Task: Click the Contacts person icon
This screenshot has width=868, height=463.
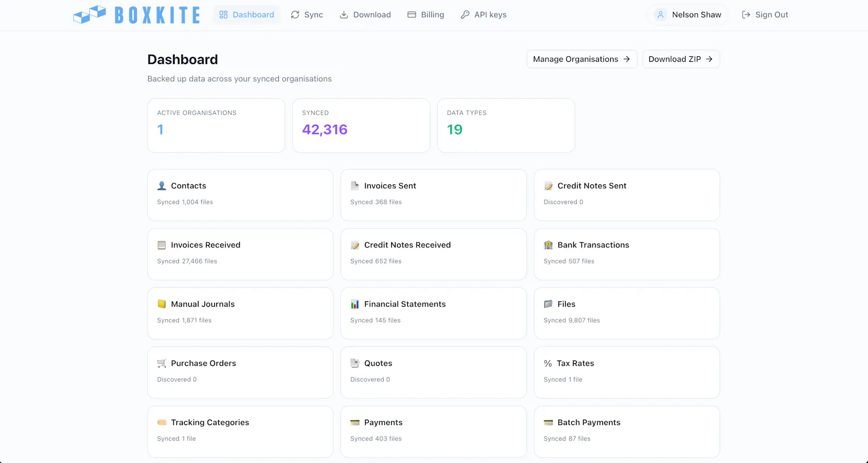Action: (x=162, y=186)
